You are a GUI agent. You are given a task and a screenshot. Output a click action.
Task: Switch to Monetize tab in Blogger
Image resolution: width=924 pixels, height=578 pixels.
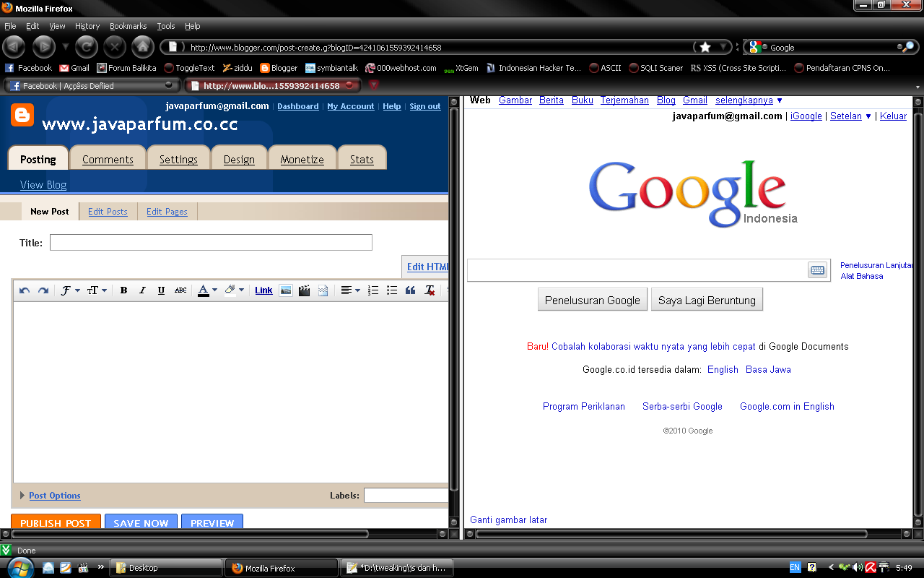302,159
